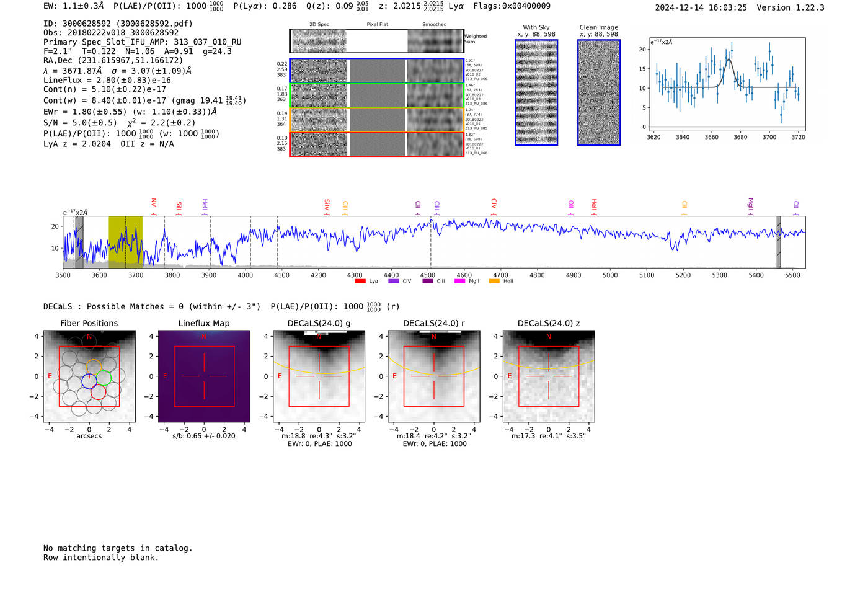Click the red fiber circle in Fiber Positions
This screenshot has height=591, width=868.
point(99,392)
